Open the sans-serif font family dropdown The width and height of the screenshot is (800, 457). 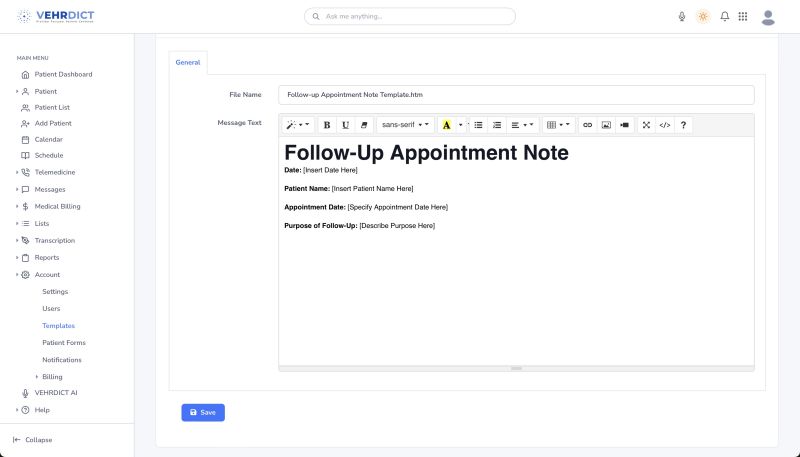point(407,125)
